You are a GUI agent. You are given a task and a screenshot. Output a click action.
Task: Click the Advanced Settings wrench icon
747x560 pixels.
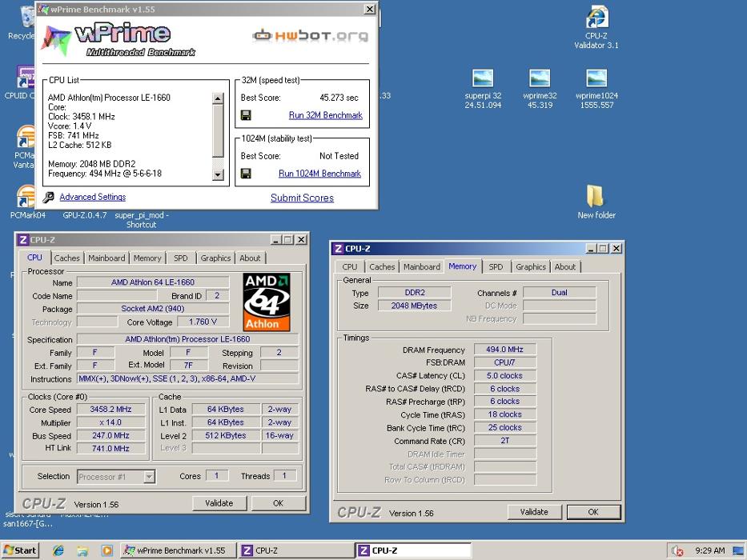click(49, 197)
